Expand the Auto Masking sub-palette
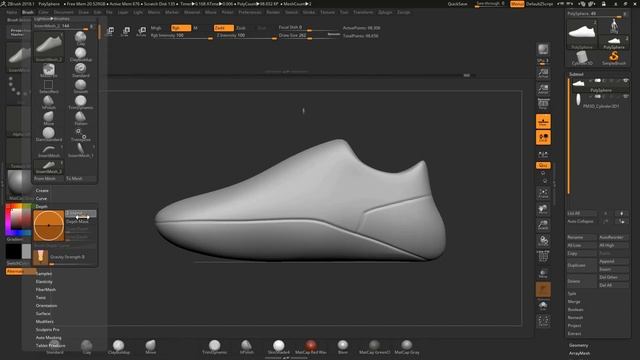 point(48,338)
